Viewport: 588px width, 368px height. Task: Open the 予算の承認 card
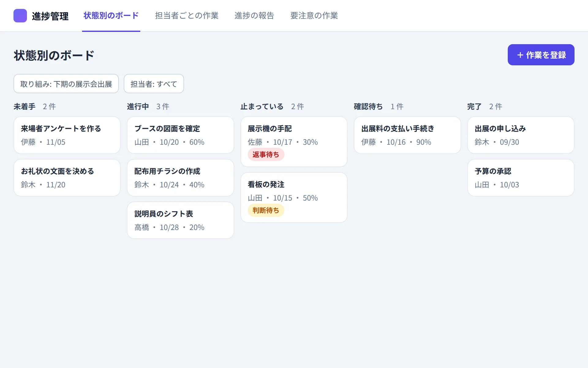coord(521,178)
